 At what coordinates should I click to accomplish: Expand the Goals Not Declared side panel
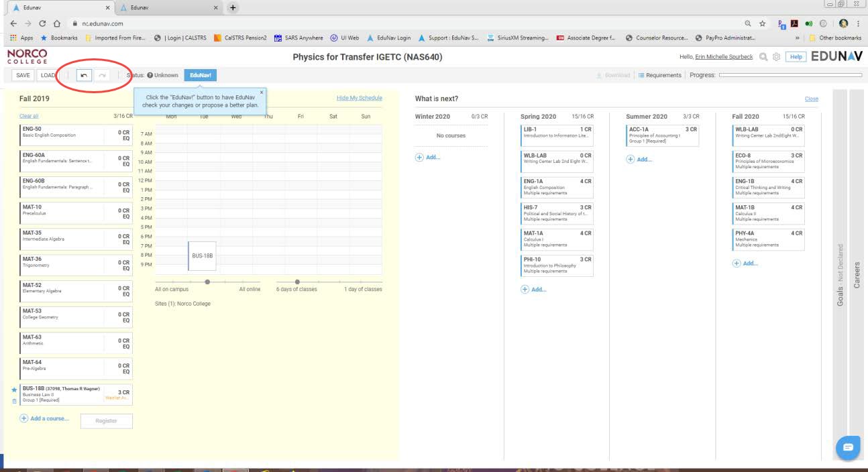tap(840, 275)
